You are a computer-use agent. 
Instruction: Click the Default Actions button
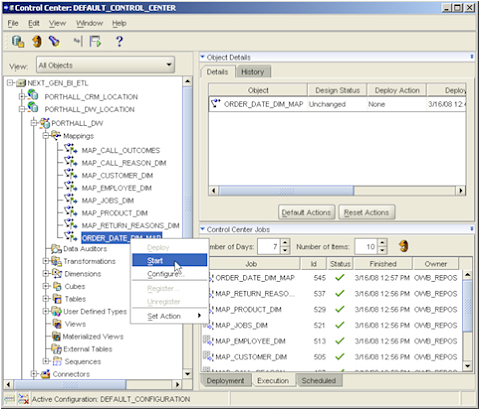[x=306, y=212]
